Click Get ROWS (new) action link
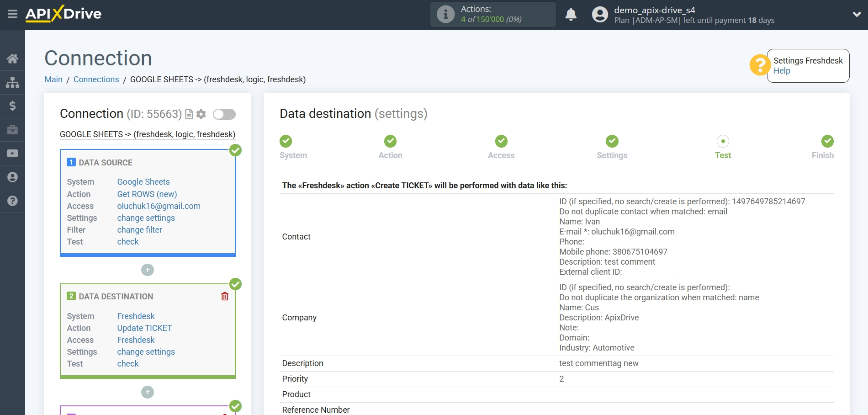 coord(147,194)
